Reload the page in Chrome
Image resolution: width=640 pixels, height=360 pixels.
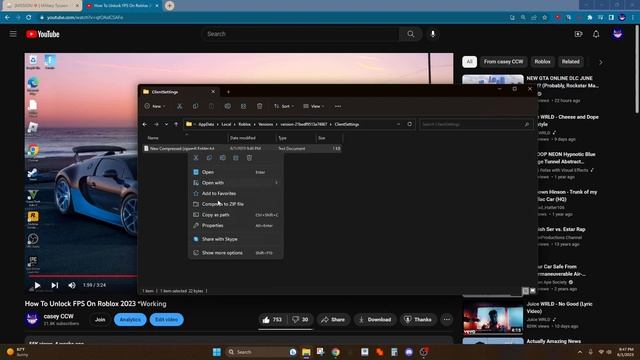[x=29, y=18]
